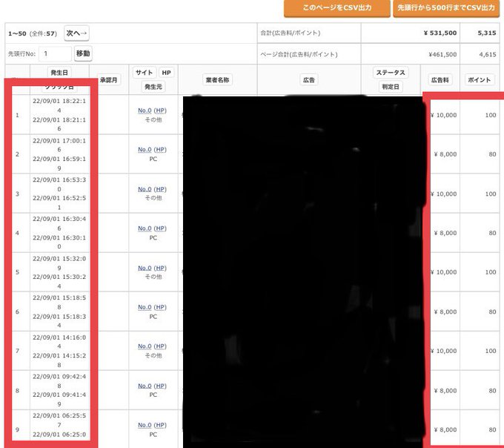
Task: Select point value 100 in row 3
Action: coord(491,194)
